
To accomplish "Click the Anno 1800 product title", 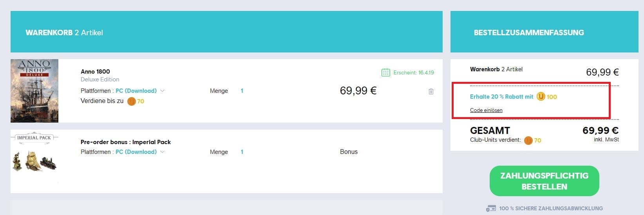I will [x=95, y=71].
